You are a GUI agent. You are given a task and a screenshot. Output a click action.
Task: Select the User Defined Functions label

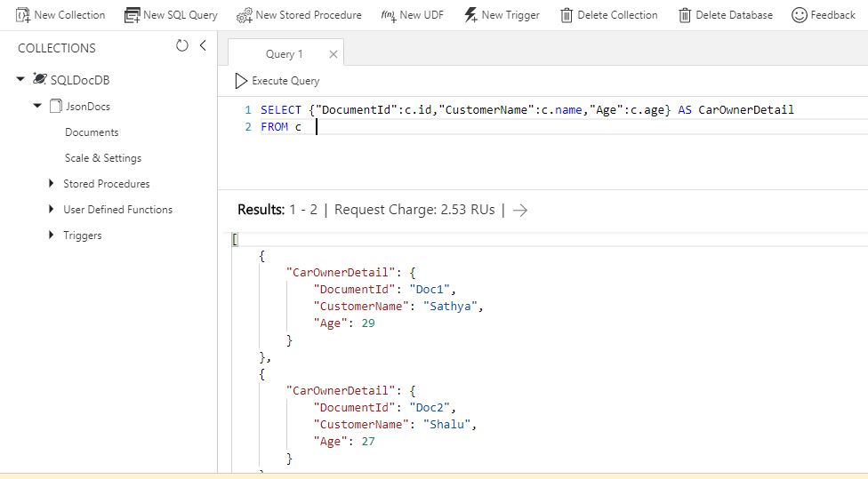118,210
